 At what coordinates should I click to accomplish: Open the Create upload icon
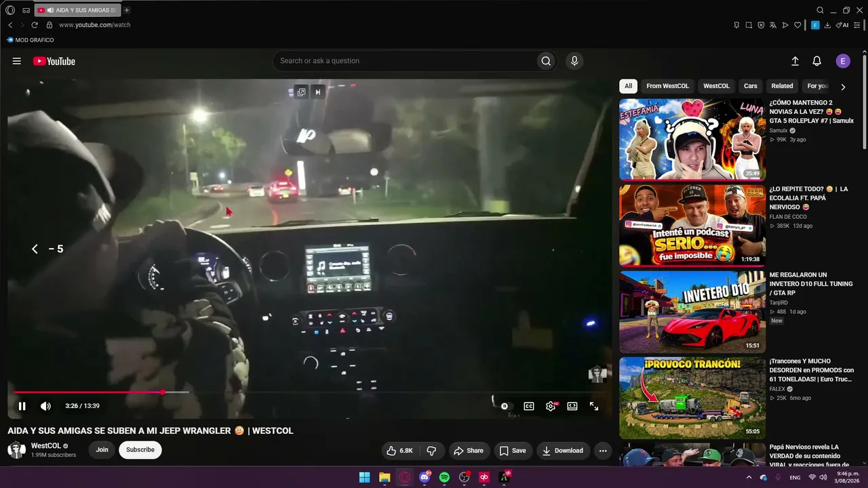point(795,61)
